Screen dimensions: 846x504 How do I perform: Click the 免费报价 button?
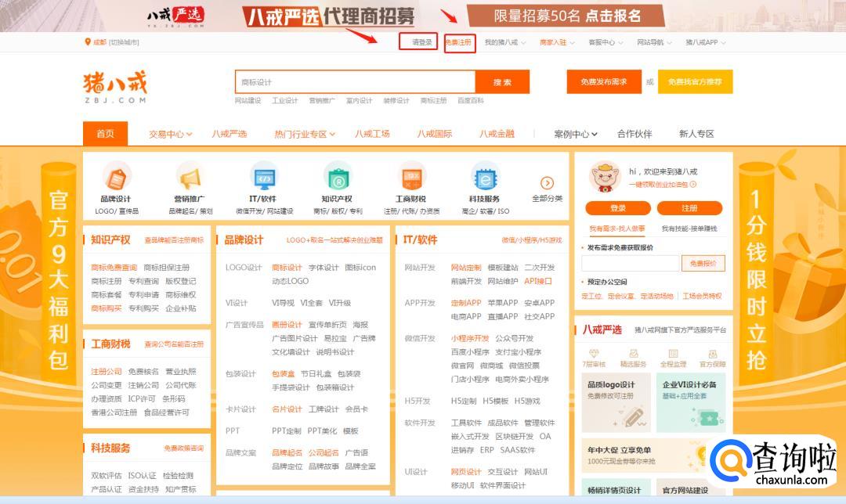(703, 264)
